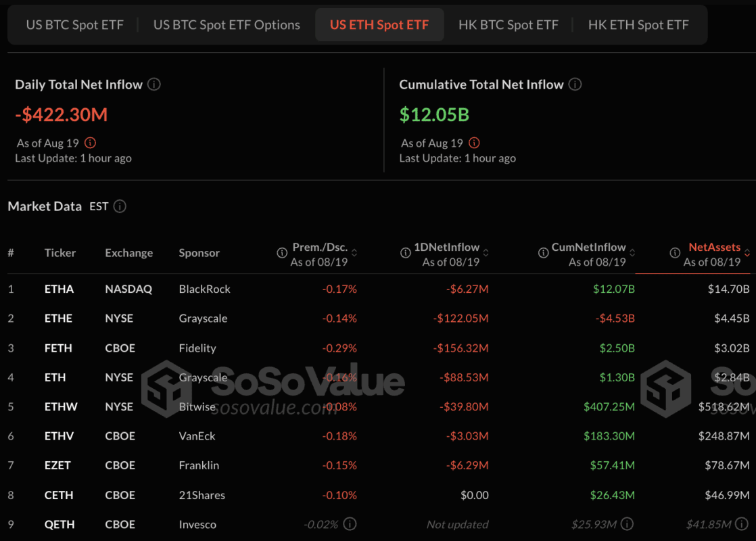Click ETHA's $12.07B cumulative inflow cell
The width and height of the screenshot is (756, 541).
tap(614, 289)
